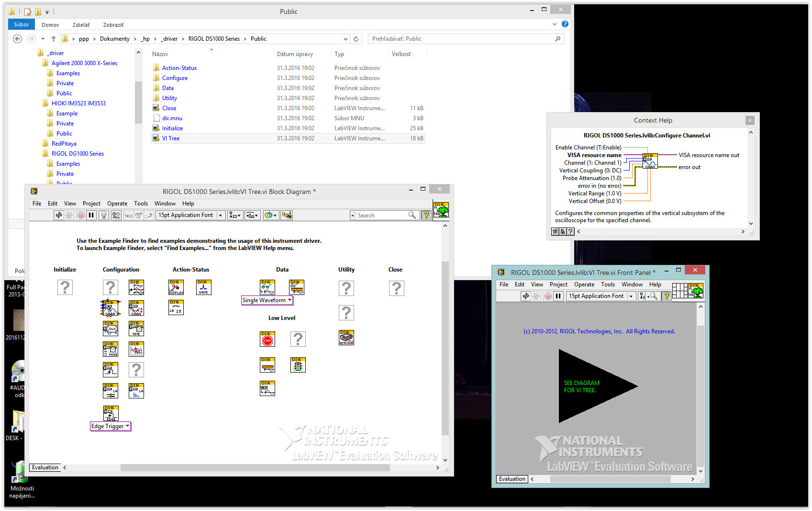Click STOP sign VI icon under Low Level
Image resolution: width=812 pixels, height=511 pixels.
click(x=267, y=339)
